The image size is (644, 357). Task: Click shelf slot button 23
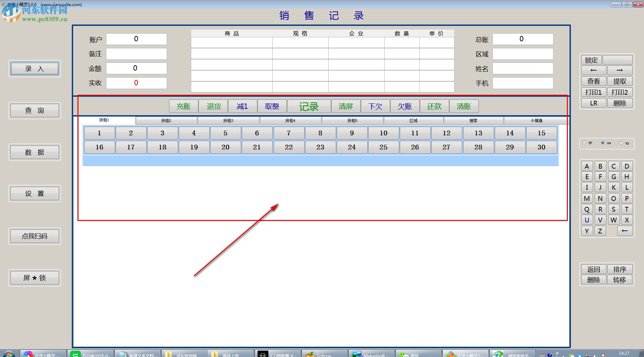(320, 147)
